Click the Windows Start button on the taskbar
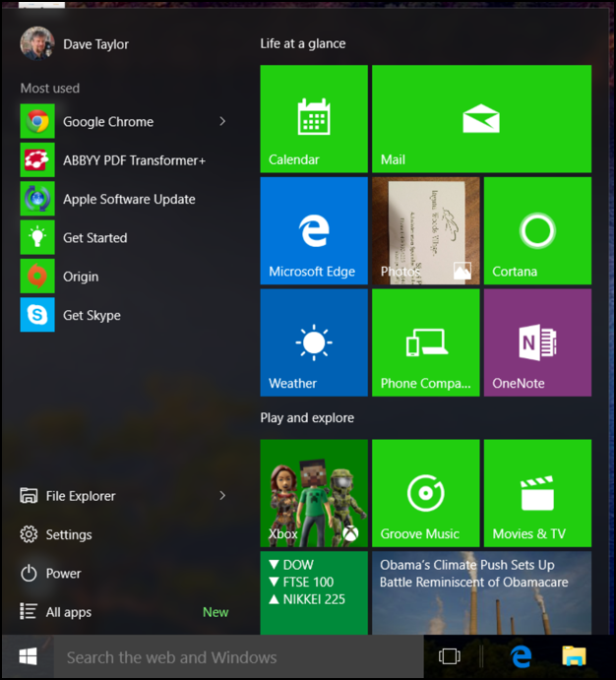Screen dimensions: 616x680 (29, 656)
